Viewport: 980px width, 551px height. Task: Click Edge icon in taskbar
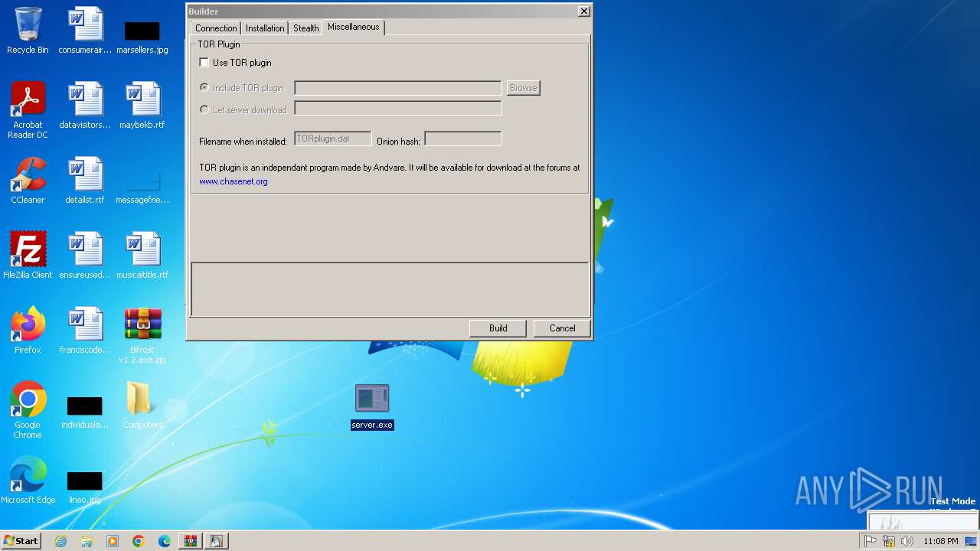click(165, 541)
